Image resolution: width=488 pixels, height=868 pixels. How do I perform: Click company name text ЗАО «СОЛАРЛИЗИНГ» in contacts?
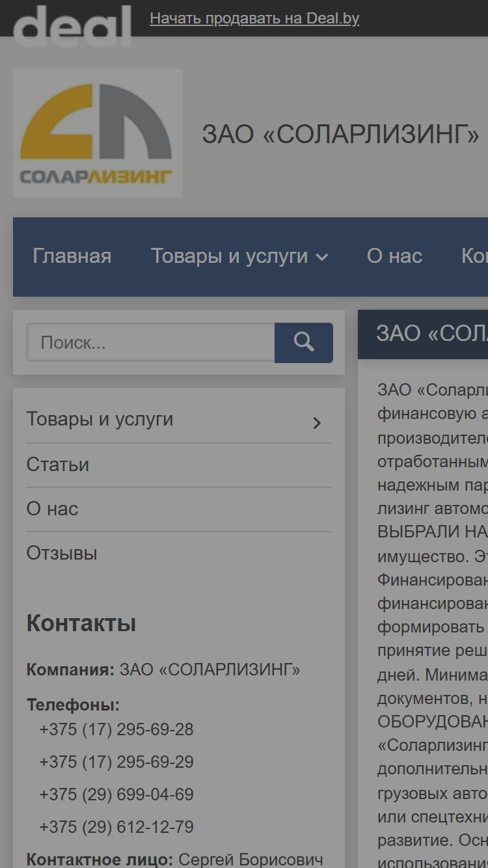[210, 670]
